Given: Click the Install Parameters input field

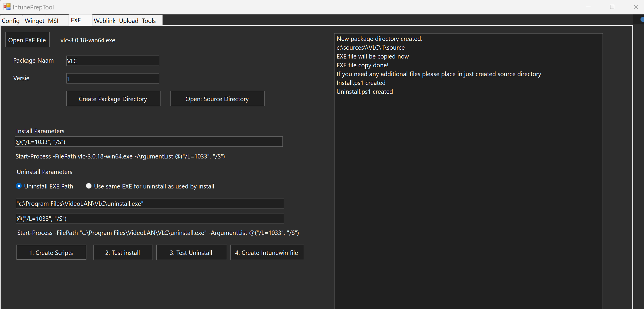Looking at the screenshot, I should (x=149, y=142).
